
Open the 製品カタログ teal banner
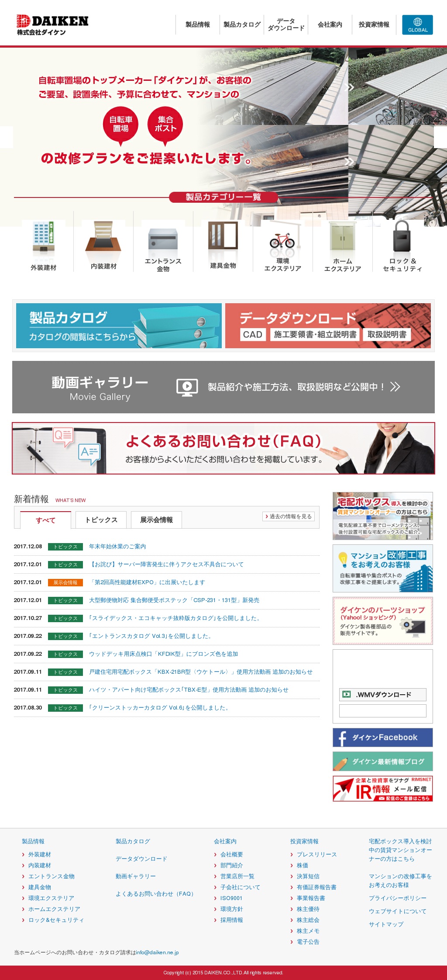pos(119,326)
